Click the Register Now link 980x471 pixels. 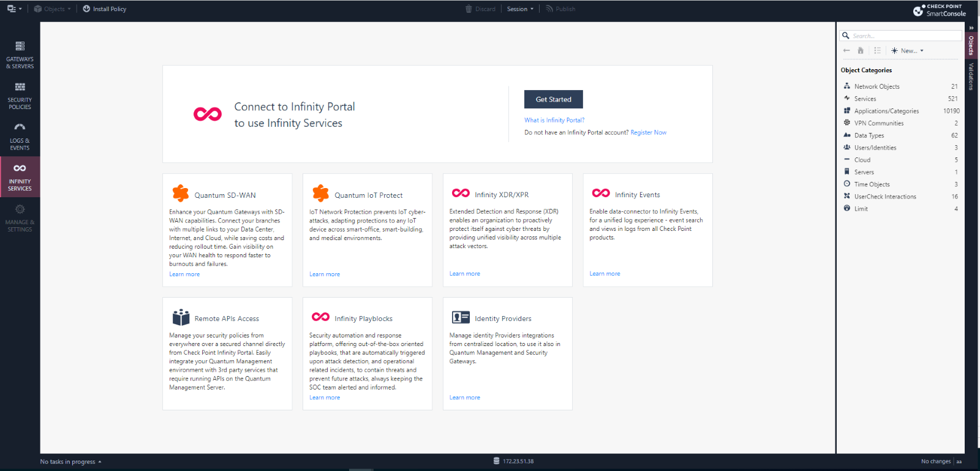click(x=649, y=132)
